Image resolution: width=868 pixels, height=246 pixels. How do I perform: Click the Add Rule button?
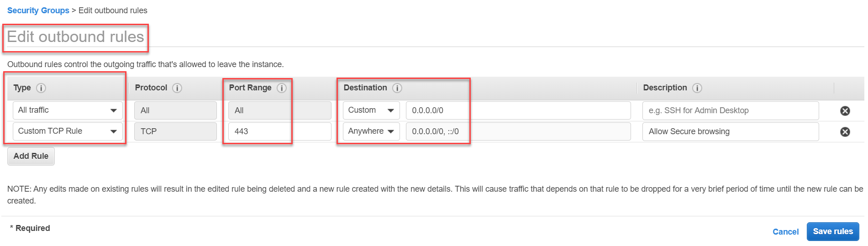pyautogui.click(x=31, y=156)
